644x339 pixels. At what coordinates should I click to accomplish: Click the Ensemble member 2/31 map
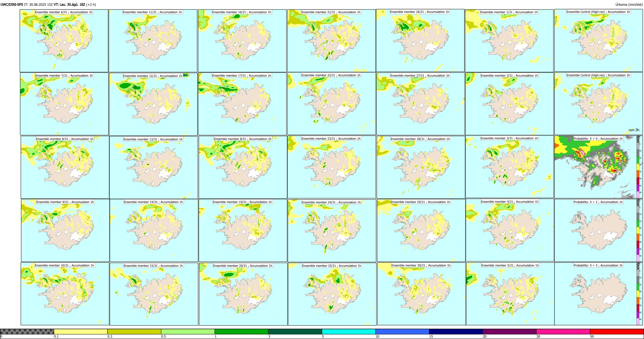click(510, 104)
